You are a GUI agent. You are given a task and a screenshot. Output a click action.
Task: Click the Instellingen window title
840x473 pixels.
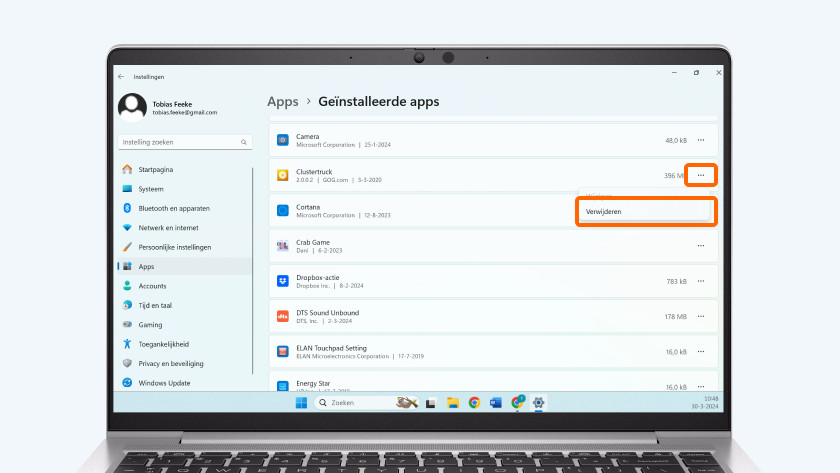tap(149, 77)
